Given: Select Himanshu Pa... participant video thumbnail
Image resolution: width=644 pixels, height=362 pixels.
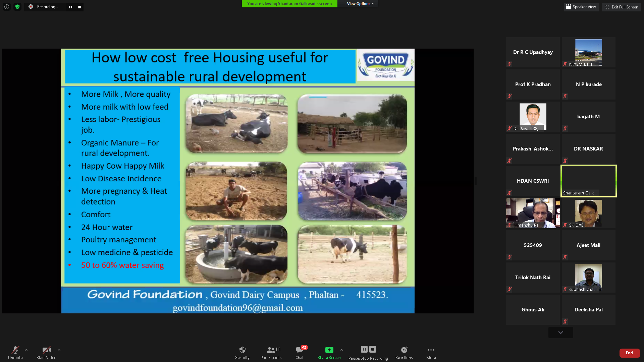Looking at the screenshot, I should coord(533,213).
